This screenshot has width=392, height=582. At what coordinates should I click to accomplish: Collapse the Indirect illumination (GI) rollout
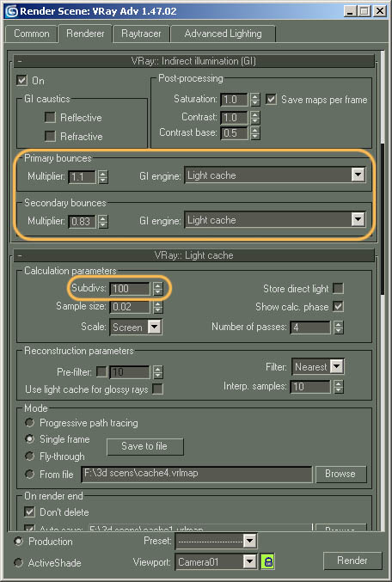(193, 61)
